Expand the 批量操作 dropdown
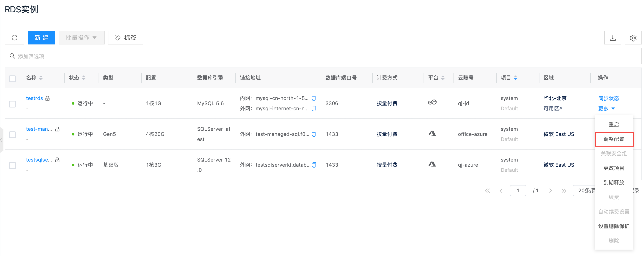The width and height of the screenshot is (644, 256). click(x=81, y=38)
